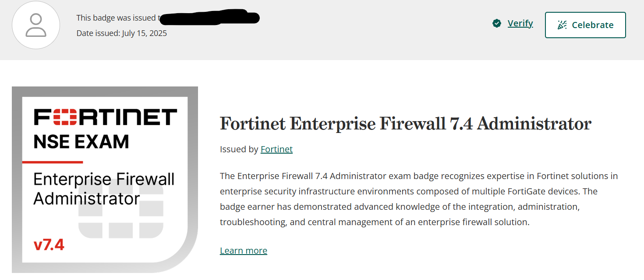Open the Verify link
Viewport: 644px width, 280px height.
tap(520, 23)
